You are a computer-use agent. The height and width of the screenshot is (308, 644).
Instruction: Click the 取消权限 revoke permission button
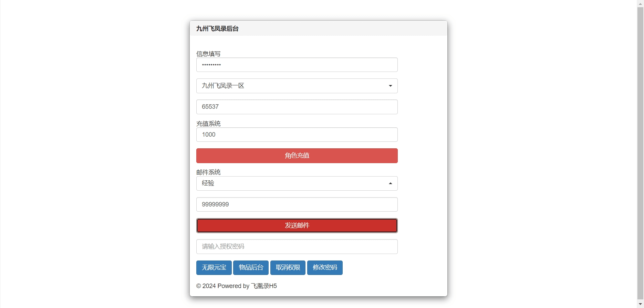coord(288,267)
